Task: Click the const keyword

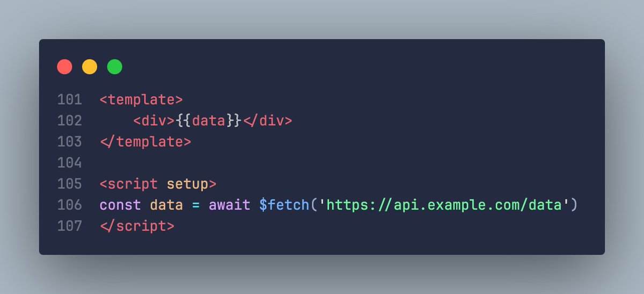Action: click(120, 205)
